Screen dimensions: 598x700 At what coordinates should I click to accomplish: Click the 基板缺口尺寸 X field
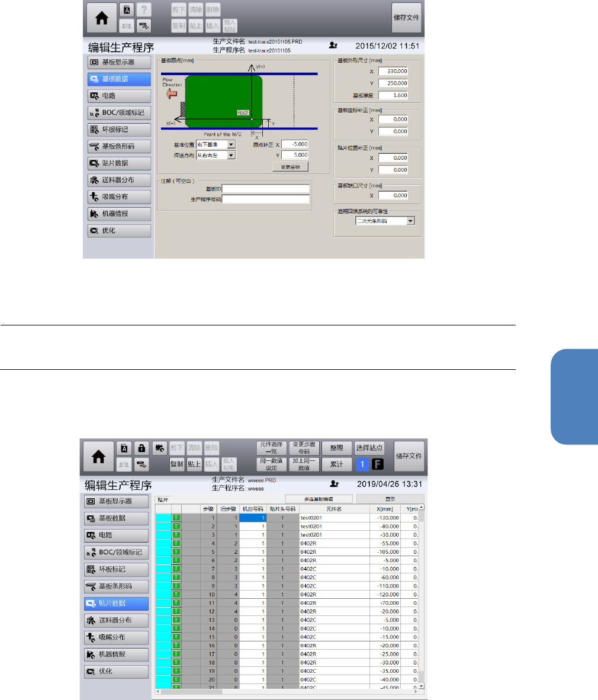[393, 195]
